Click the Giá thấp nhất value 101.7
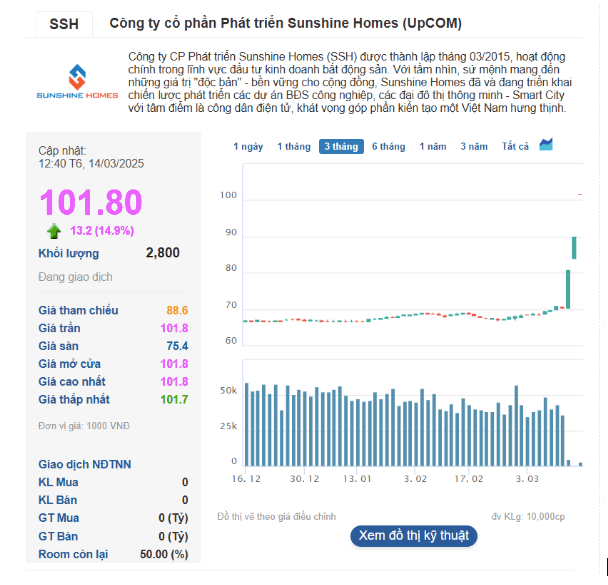The image size is (608, 585). pyautogui.click(x=174, y=400)
